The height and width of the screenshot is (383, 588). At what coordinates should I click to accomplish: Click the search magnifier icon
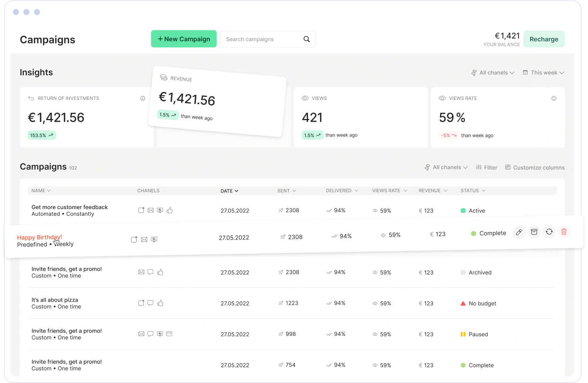point(307,39)
